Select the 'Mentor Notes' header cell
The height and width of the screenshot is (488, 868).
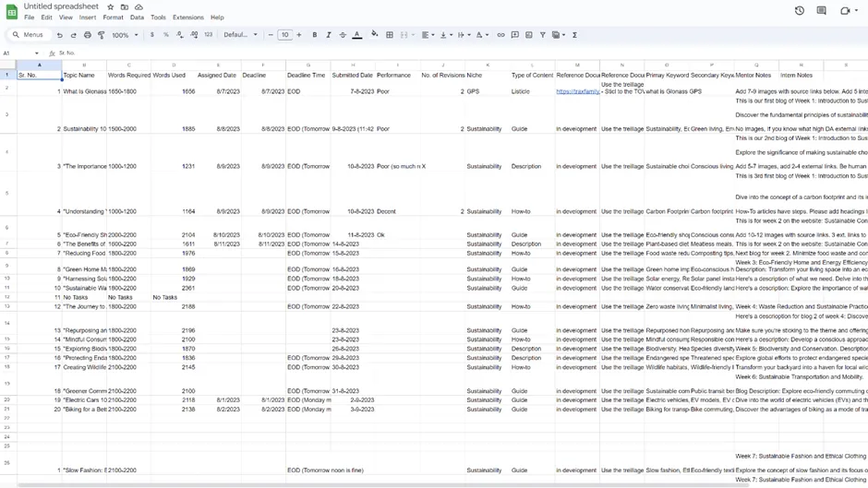tap(756, 76)
